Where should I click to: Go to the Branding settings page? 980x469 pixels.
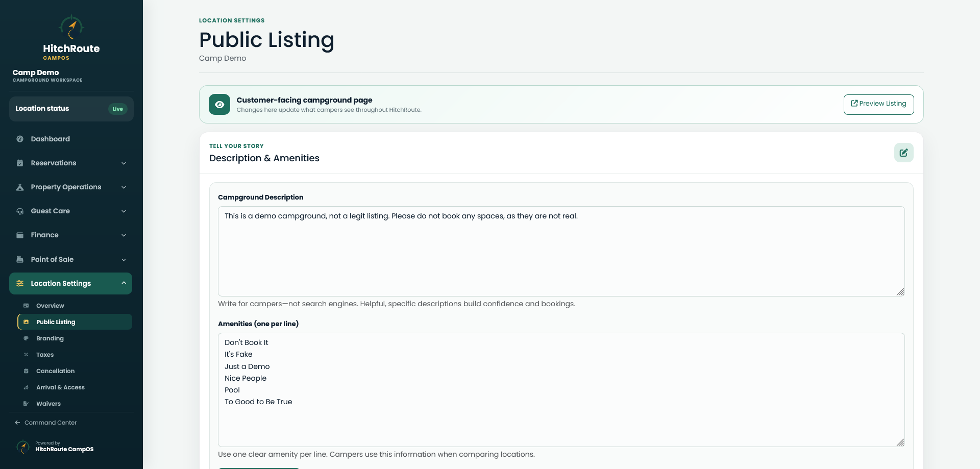pos(75,338)
